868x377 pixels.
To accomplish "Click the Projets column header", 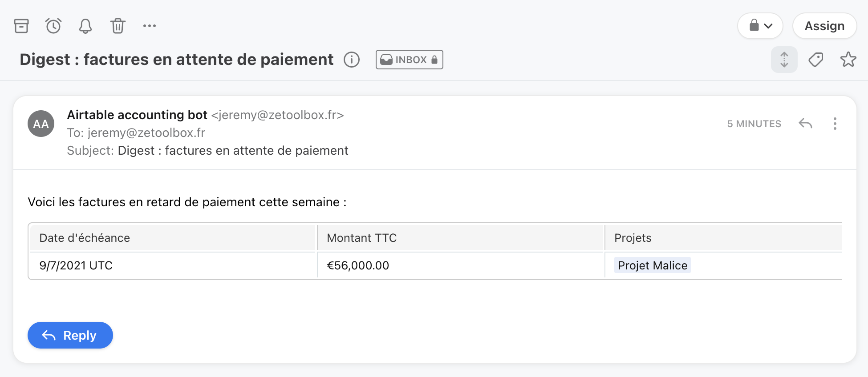I will tap(724, 238).
